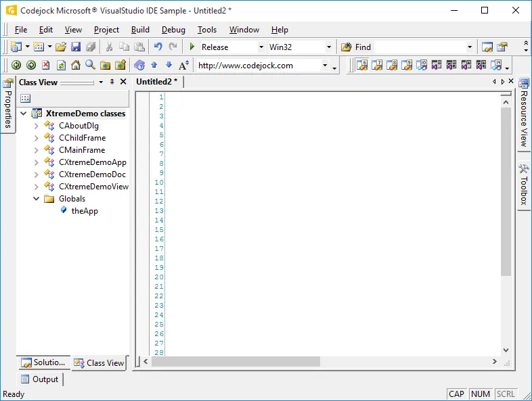Viewport: 532px width, 401px height.
Task: Click the Properties window toolbar icon right of Find
Action: 502,47
